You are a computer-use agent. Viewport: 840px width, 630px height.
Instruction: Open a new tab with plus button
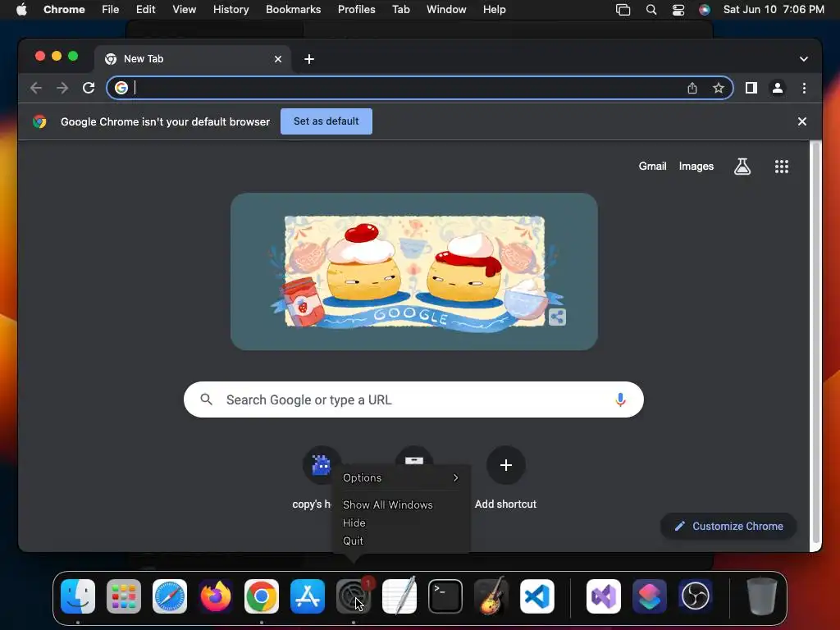coord(309,59)
